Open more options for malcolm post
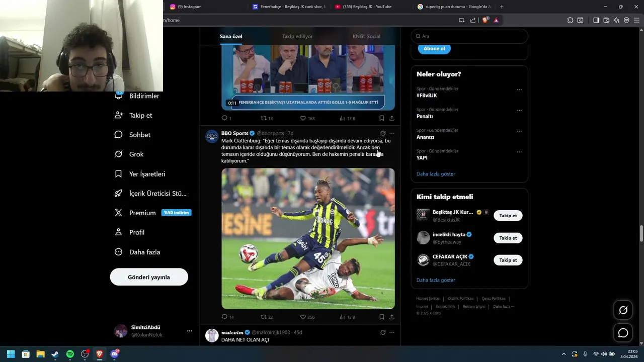This screenshot has width=644, height=362. [392, 332]
